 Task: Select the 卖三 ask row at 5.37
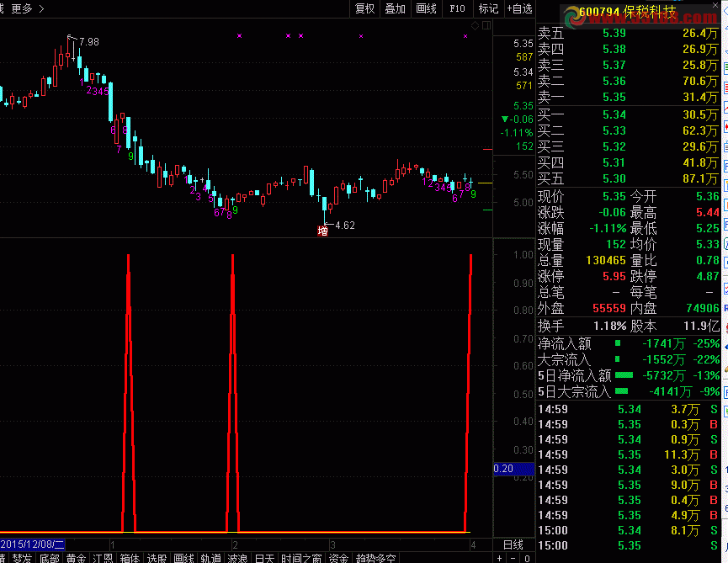click(x=628, y=65)
